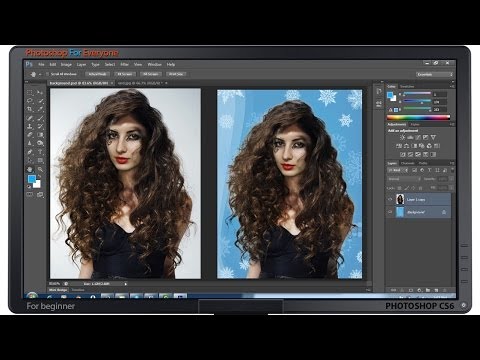The width and height of the screenshot is (480, 360).
Task: Open the status bar info arrow
Action: [126, 284]
